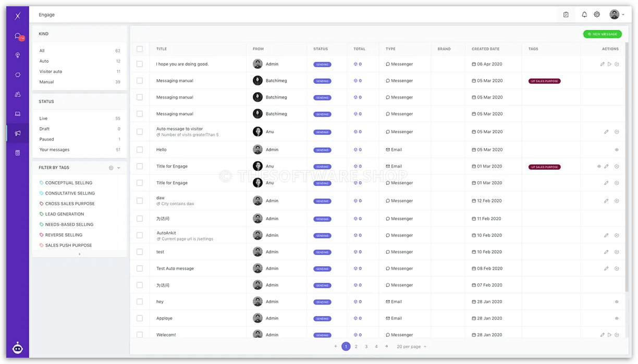Viewport: 638px width, 364px height.
Task: Expand the tag list with bottom handle
Action: click(79, 254)
